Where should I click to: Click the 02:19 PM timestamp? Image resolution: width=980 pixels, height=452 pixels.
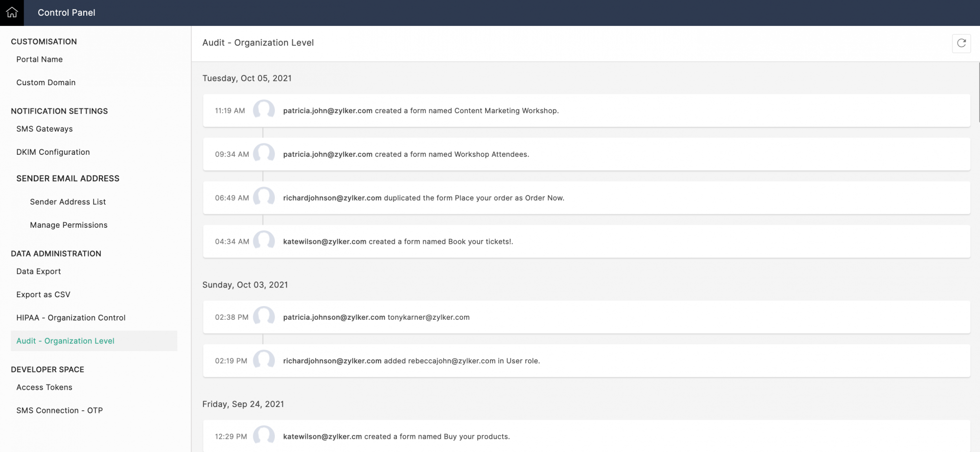(231, 361)
